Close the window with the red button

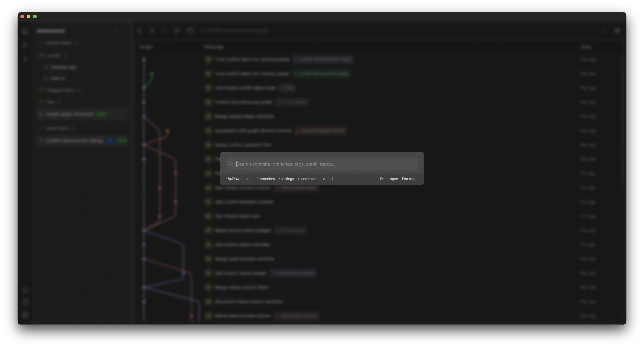click(22, 16)
